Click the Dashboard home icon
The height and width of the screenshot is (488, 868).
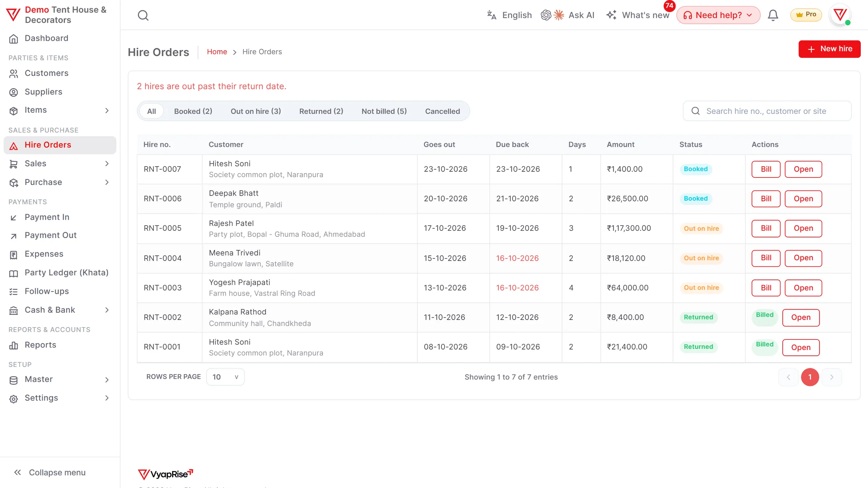(x=13, y=39)
